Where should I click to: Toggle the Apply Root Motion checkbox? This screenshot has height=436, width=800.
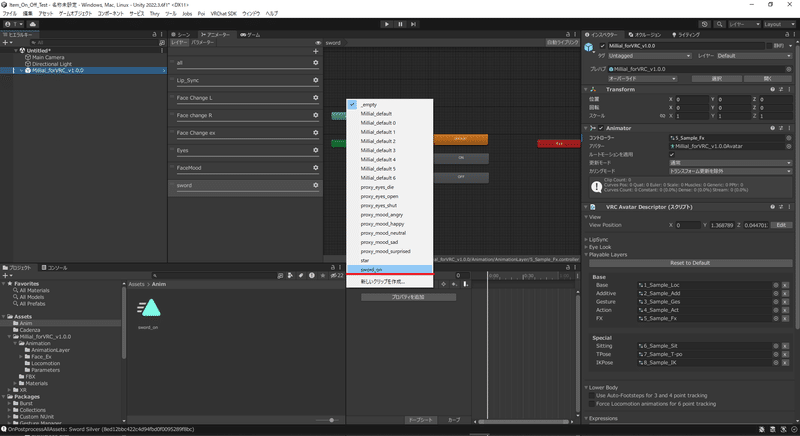pos(672,155)
